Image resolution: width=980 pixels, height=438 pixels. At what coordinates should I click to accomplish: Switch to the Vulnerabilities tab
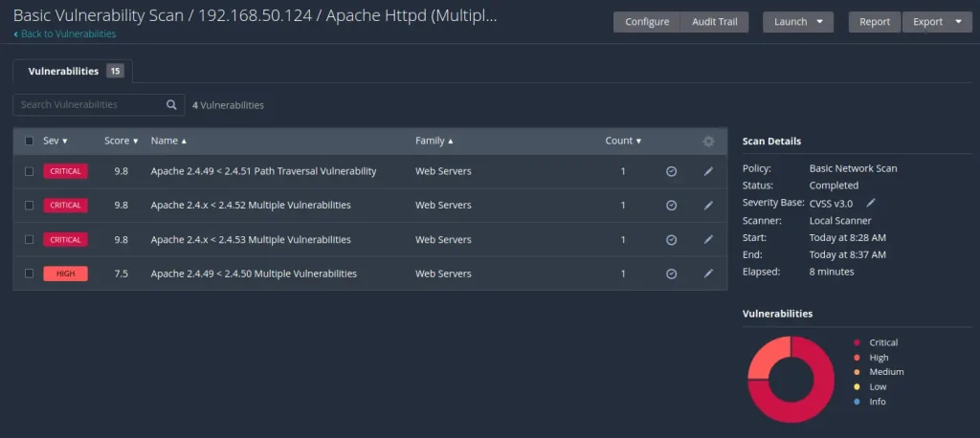point(72,71)
